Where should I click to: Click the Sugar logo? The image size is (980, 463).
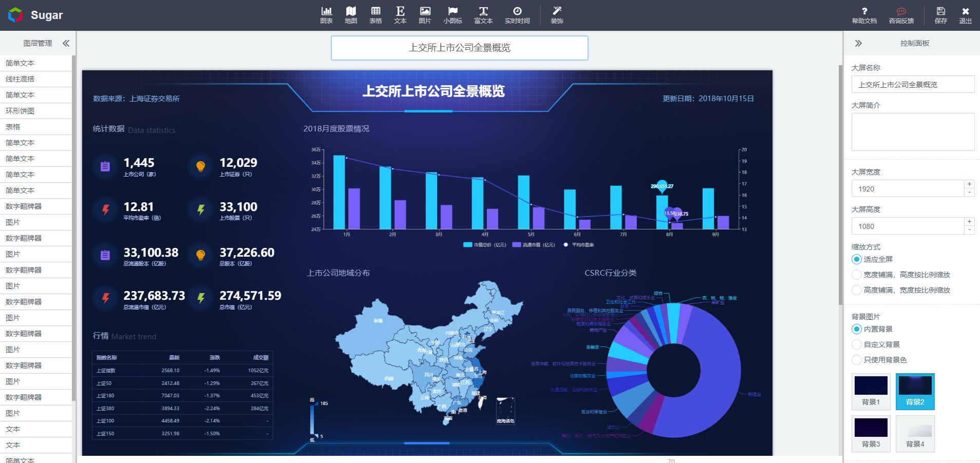pyautogui.click(x=36, y=15)
